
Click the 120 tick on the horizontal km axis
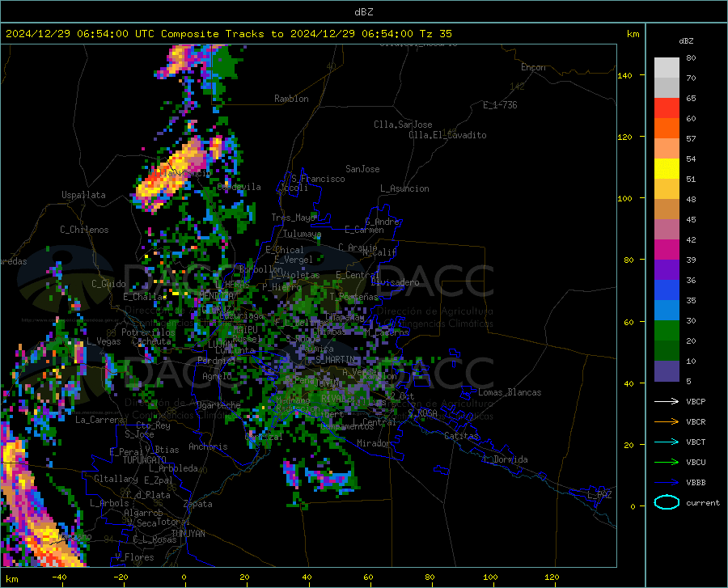552,577
